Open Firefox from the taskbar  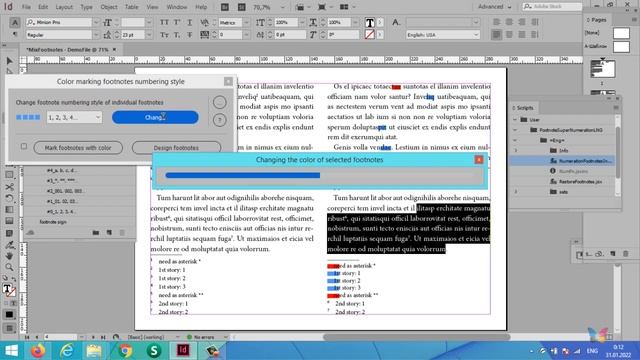[38, 350]
